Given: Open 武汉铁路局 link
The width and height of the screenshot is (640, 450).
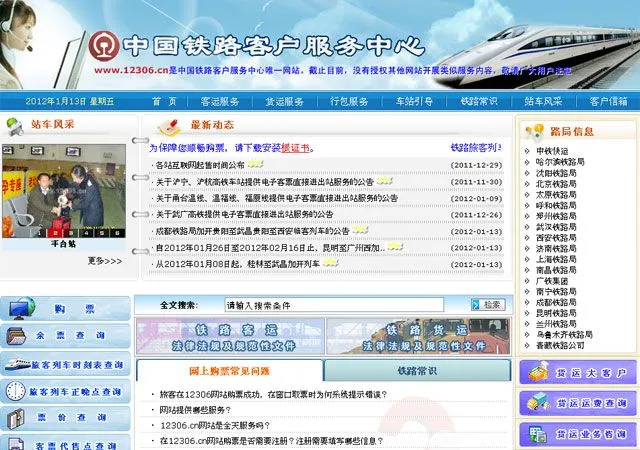Looking at the screenshot, I should pyautogui.click(x=556, y=227).
